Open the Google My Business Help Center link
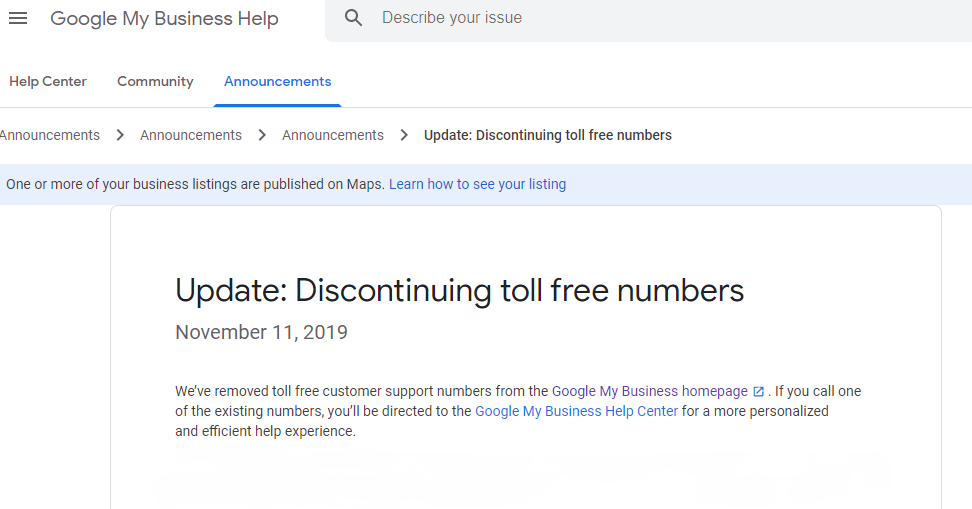This screenshot has height=509, width=972. click(577, 411)
